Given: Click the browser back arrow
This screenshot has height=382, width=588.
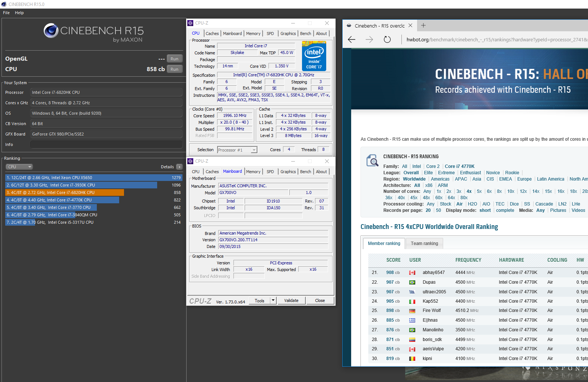Looking at the screenshot, I should tap(352, 39).
